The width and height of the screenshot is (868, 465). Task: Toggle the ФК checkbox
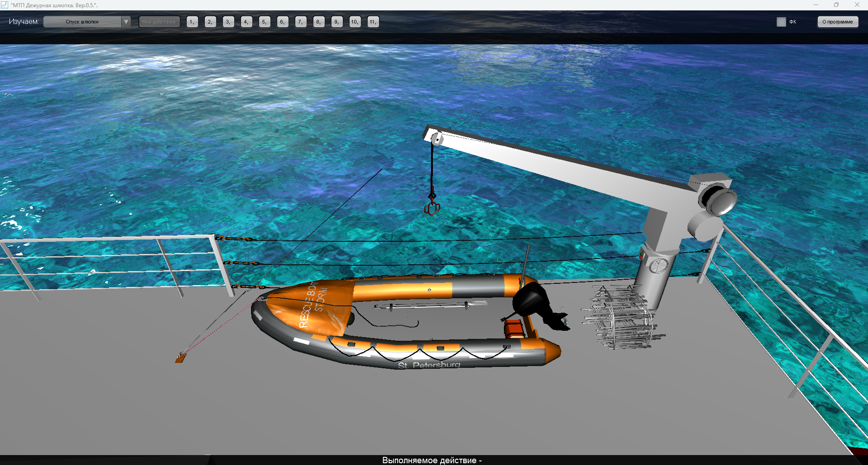point(781,22)
